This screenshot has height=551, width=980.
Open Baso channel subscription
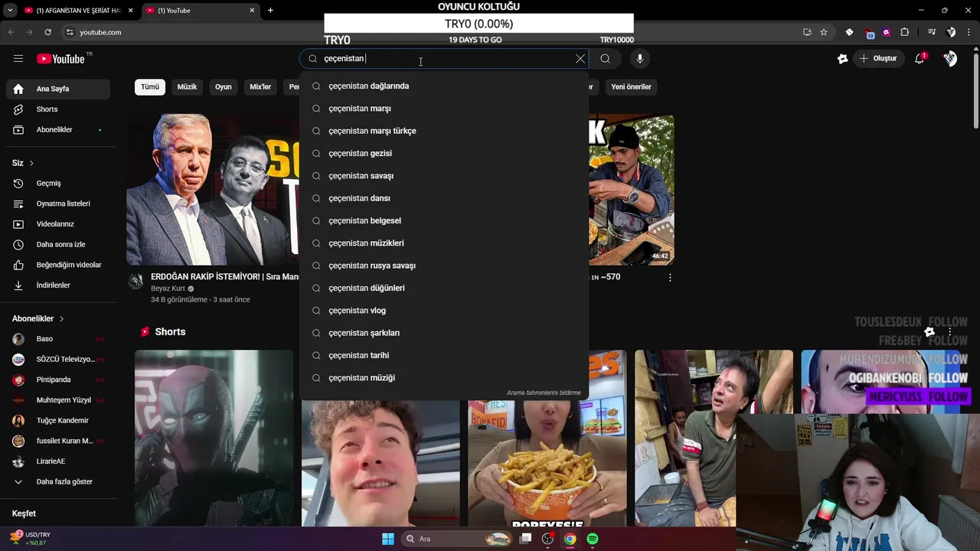tap(58, 339)
